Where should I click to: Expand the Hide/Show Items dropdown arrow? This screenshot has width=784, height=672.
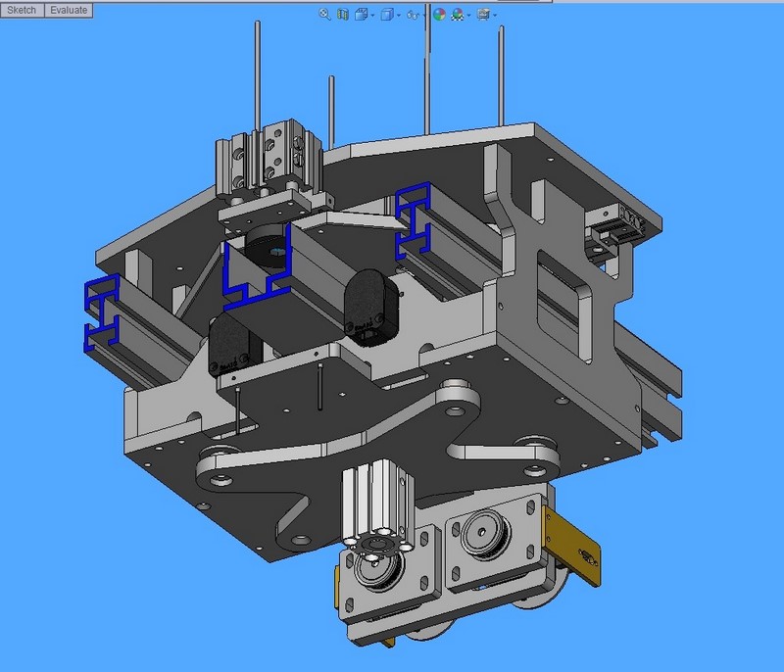[423, 16]
